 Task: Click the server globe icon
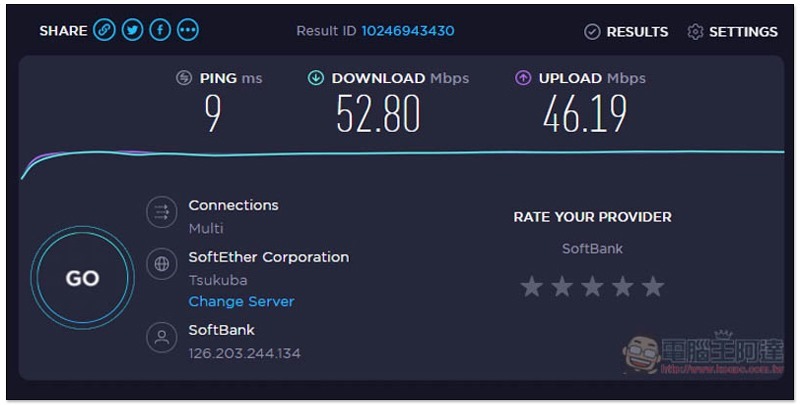[x=162, y=264]
